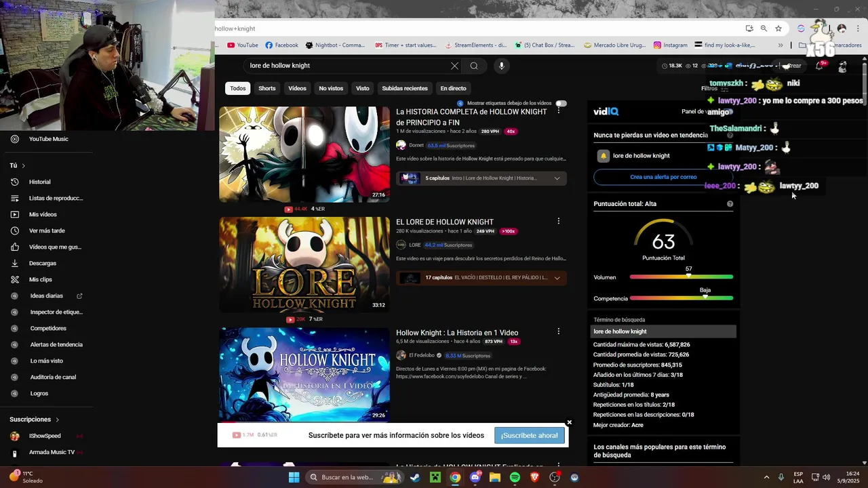Show more bookmarks with the chevron
The width and height of the screenshot is (868, 488).
click(781, 45)
